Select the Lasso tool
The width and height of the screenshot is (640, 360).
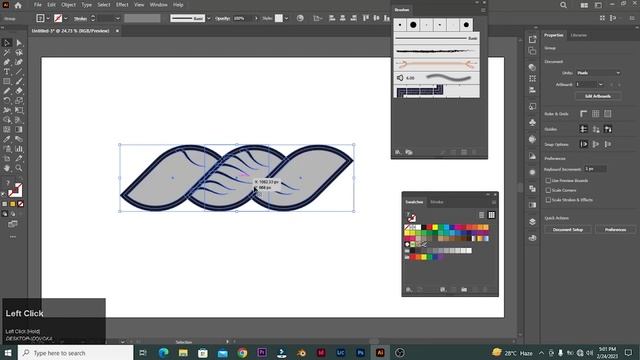pos(19,53)
